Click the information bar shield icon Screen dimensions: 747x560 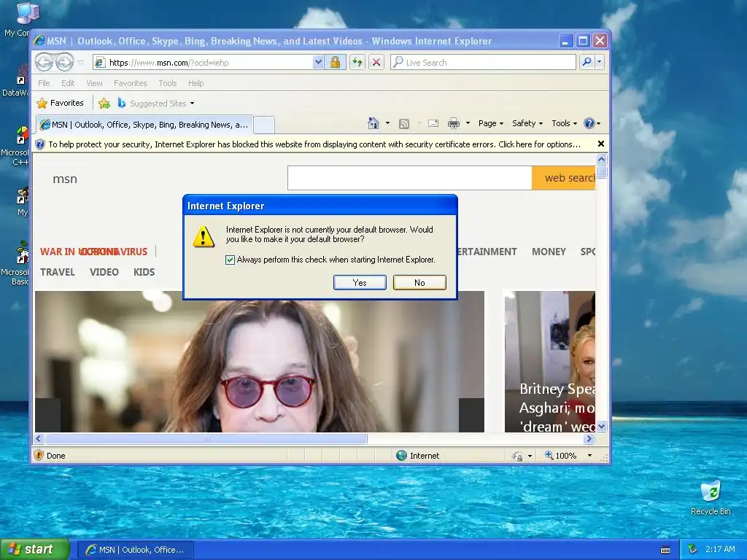click(40, 144)
